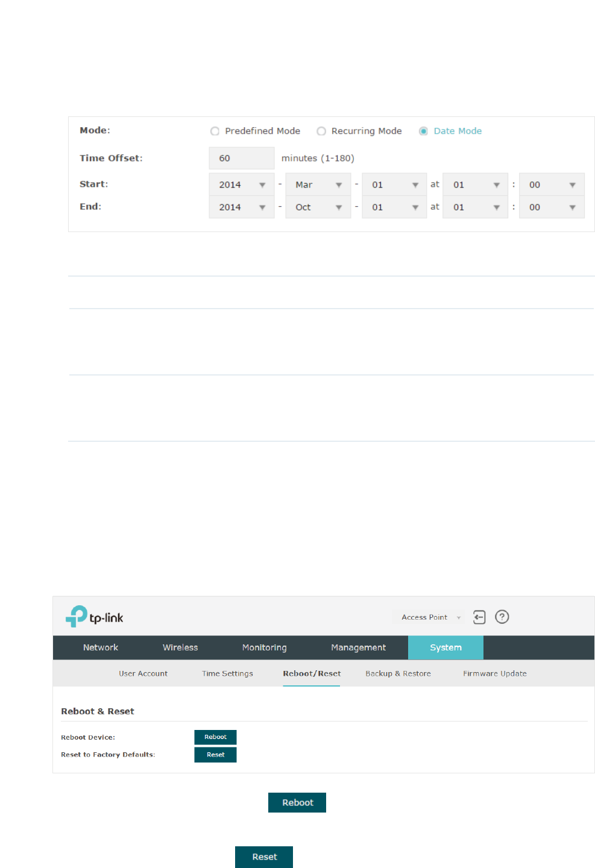Open the Wireless menu

coord(180,647)
